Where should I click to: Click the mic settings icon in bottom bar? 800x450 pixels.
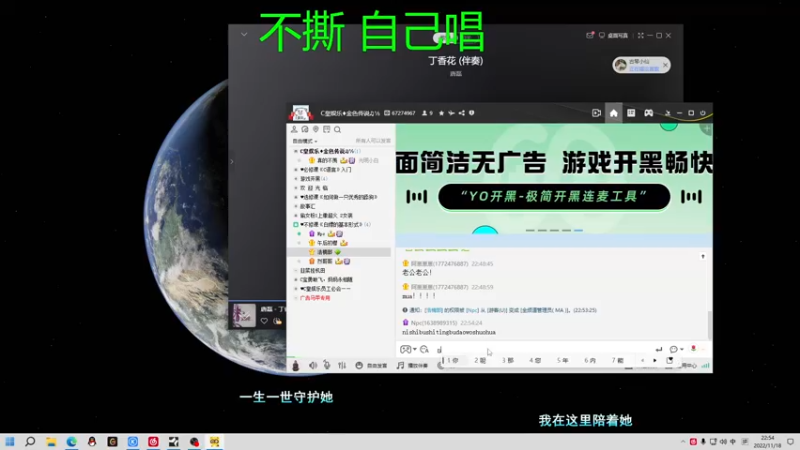[327, 365]
